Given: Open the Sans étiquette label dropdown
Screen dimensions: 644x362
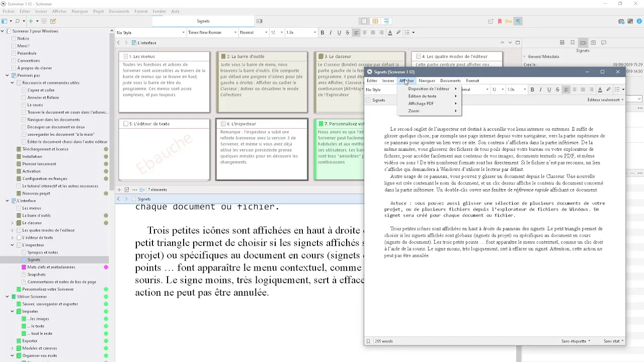Looking at the screenshot, I should pos(576,341).
